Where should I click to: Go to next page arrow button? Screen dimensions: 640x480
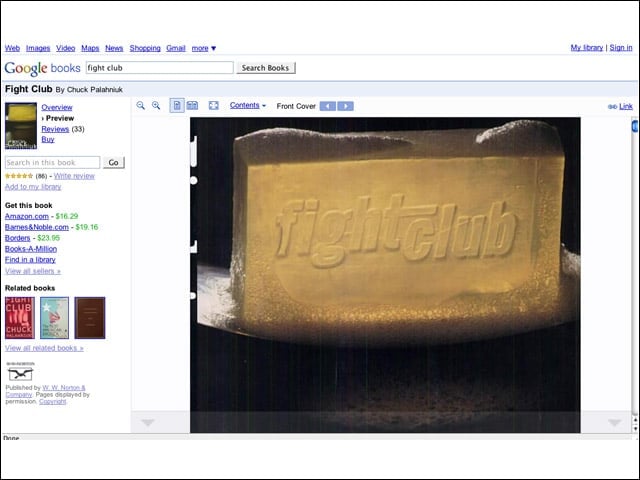[x=346, y=106]
